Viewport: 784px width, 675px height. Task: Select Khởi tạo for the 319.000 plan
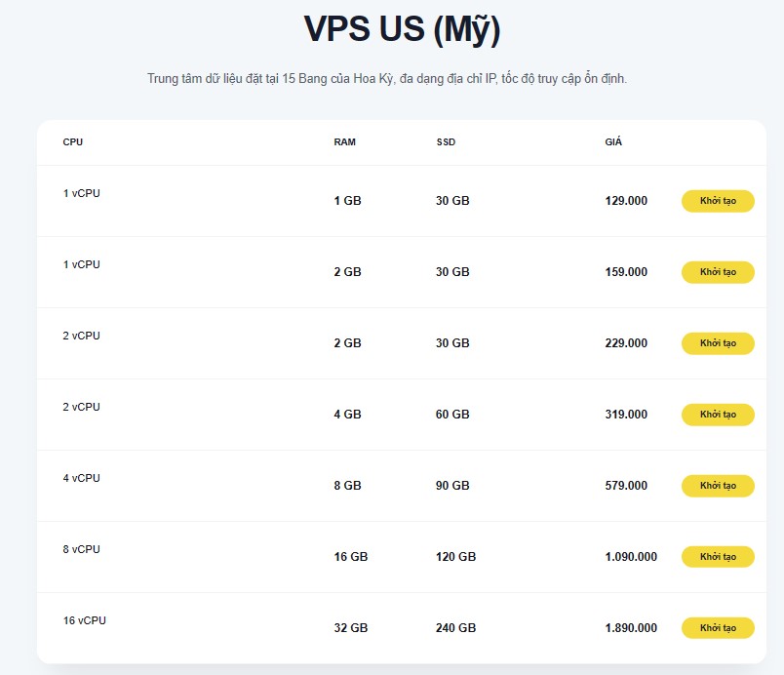click(x=718, y=415)
